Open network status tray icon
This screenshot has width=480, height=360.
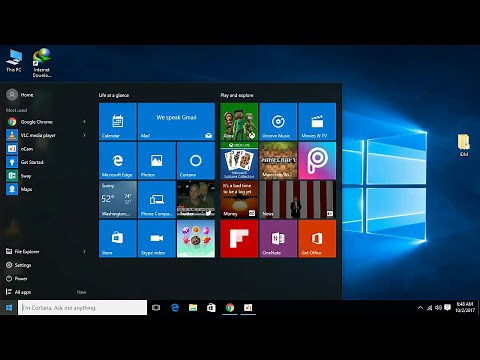[430, 307]
